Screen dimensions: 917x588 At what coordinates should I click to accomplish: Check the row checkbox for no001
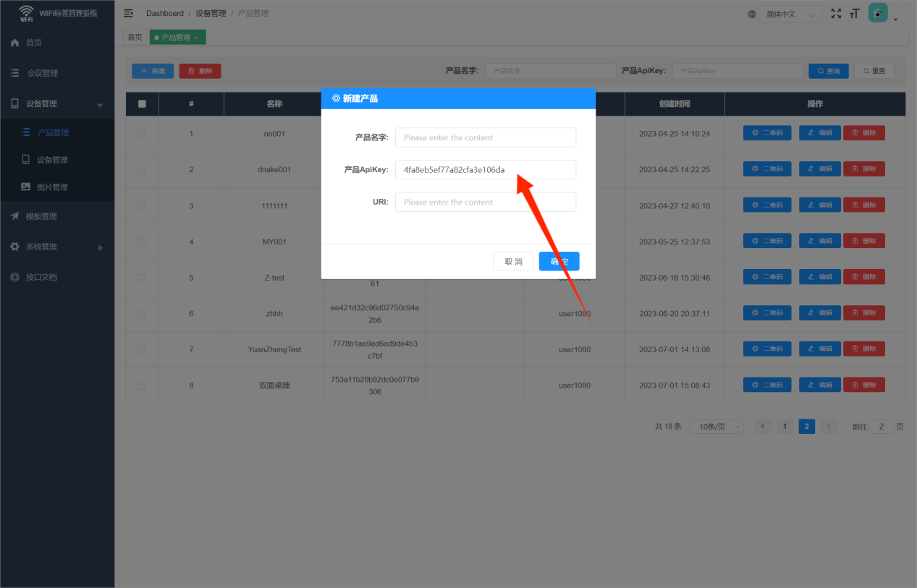click(x=141, y=134)
